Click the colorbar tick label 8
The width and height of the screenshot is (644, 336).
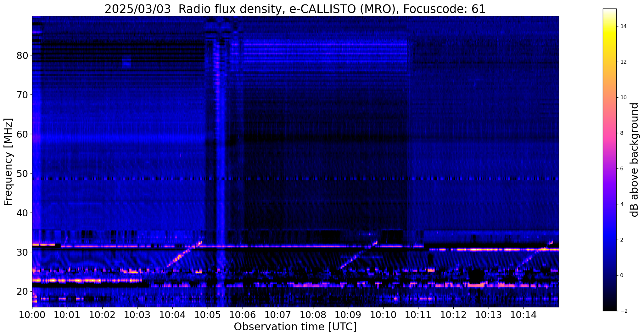click(x=621, y=133)
